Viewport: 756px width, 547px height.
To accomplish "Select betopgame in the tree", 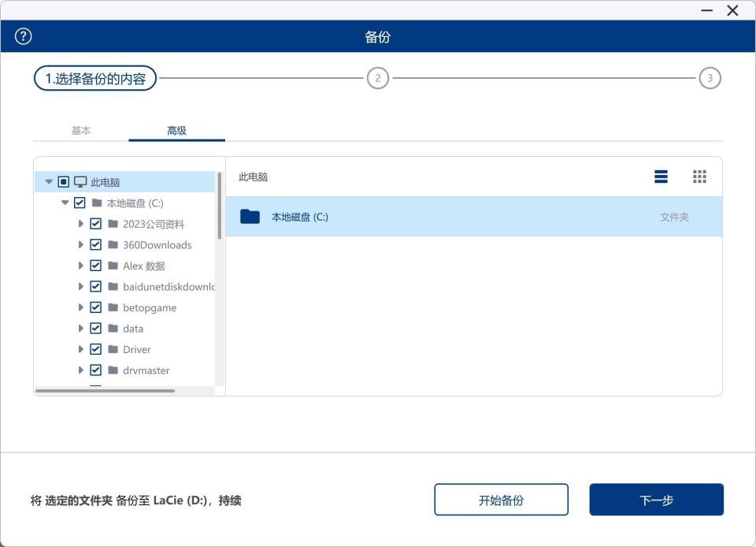I will (x=150, y=307).
